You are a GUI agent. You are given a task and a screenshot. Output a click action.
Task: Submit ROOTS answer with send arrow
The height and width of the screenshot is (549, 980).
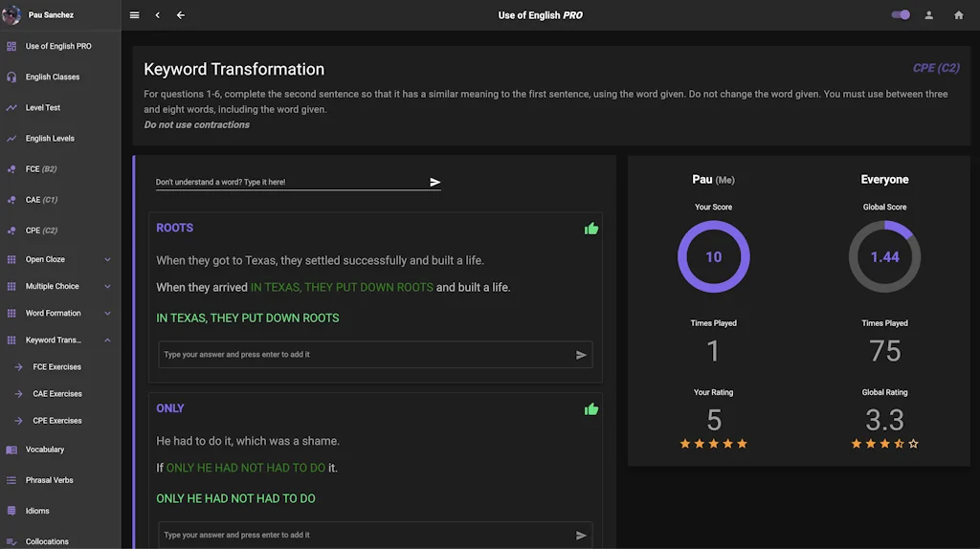(x=581, y=355)
